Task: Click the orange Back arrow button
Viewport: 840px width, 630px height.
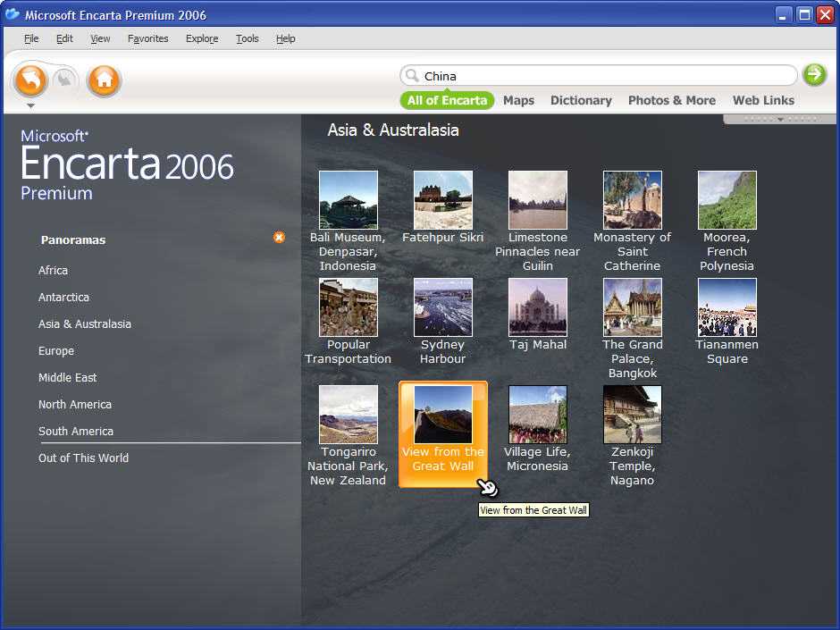Action: point(31,80)
